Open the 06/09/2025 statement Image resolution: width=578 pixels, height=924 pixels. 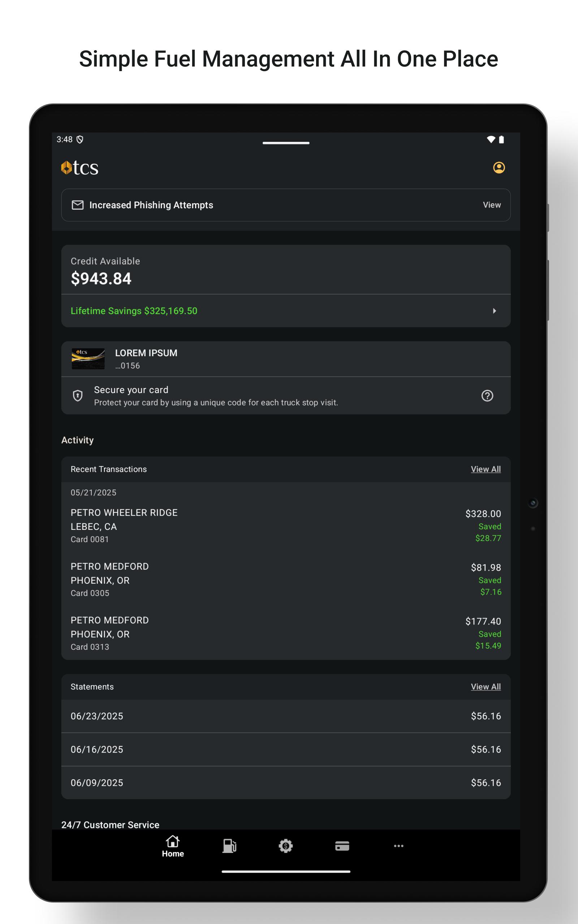[x=286, y=783]
